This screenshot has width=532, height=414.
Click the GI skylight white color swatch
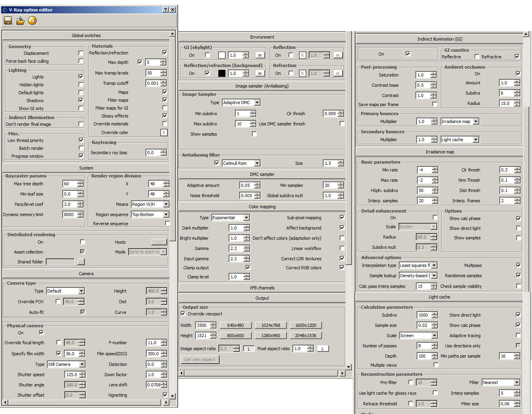click(x=222, y=55)
